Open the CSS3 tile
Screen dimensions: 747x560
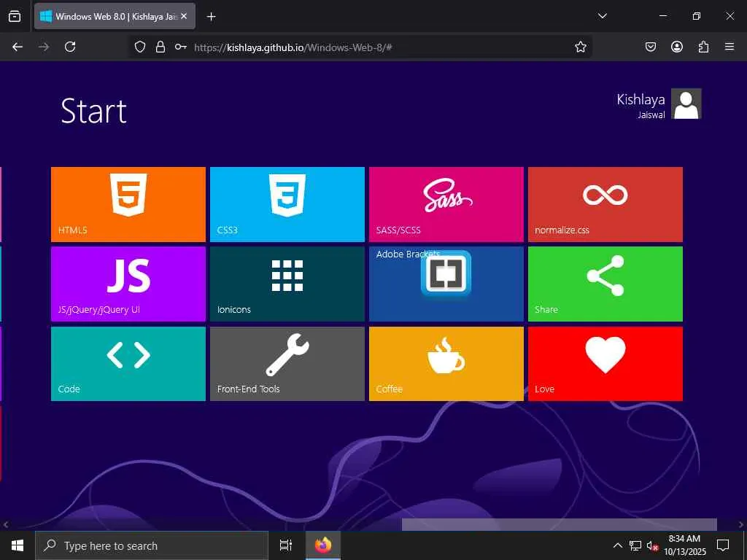[x=287, y=204]
